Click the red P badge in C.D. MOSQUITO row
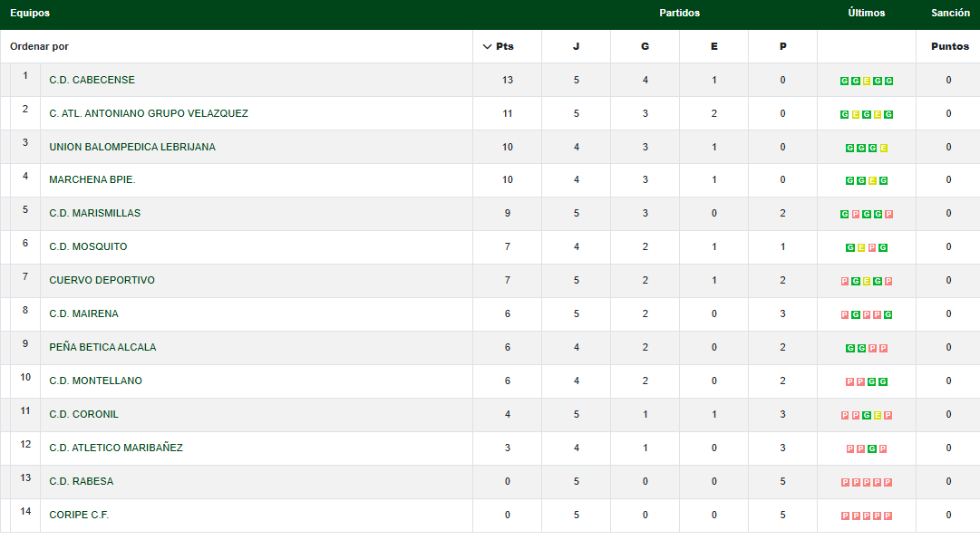Screen dimensions: 980x540 872,248
